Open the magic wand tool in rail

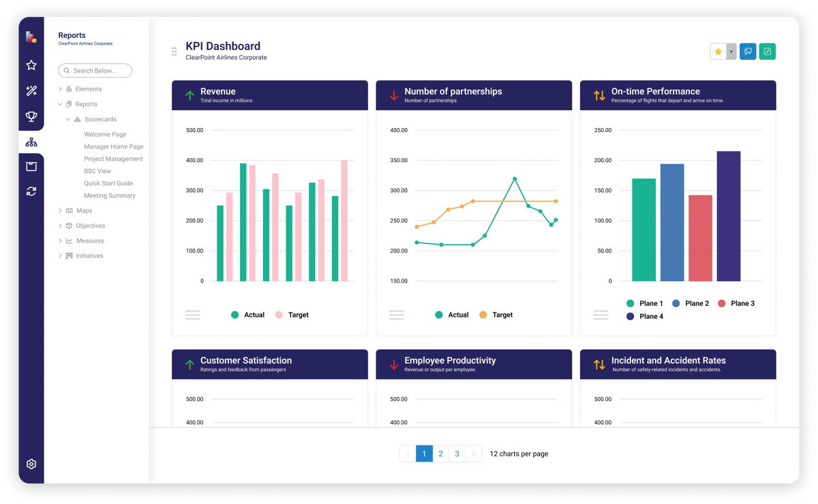[x=31, y=91]
